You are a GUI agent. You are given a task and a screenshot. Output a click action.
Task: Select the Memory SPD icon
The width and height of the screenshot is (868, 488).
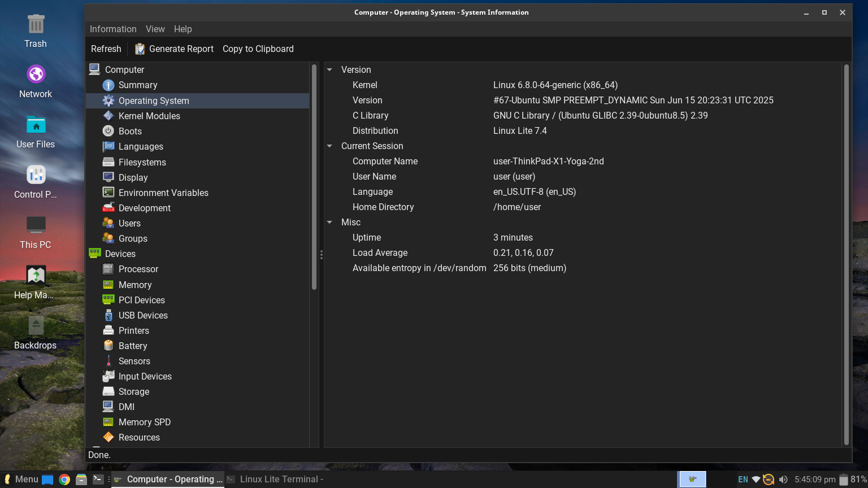108,422
